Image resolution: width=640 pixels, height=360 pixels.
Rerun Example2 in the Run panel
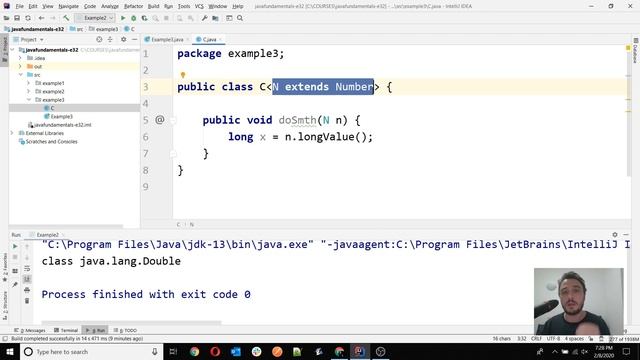coord(15,246)
